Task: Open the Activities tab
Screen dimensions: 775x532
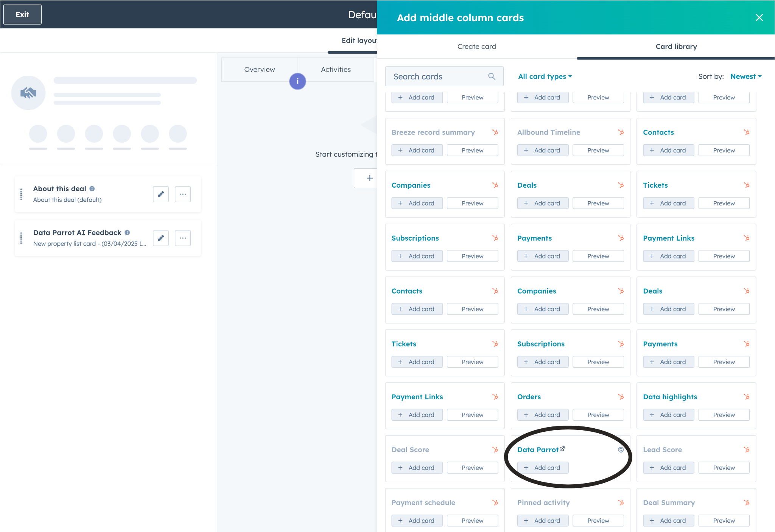Action: [x=336, y=69]
